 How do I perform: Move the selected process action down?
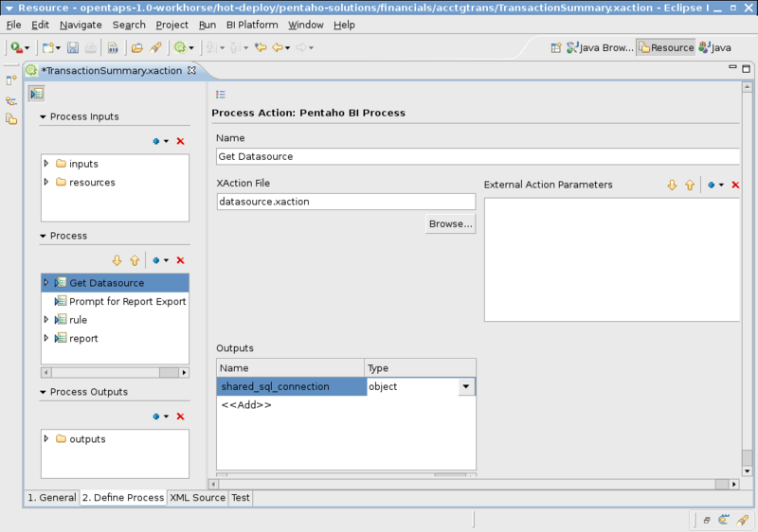coord(117,260)
